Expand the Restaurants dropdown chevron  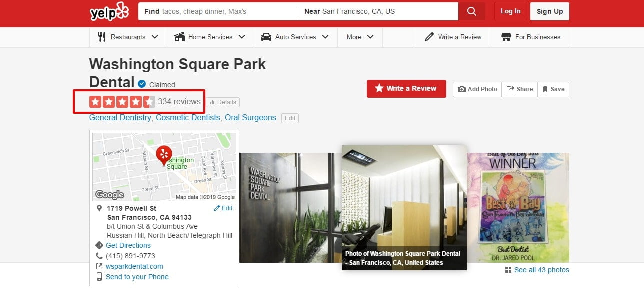155,37
